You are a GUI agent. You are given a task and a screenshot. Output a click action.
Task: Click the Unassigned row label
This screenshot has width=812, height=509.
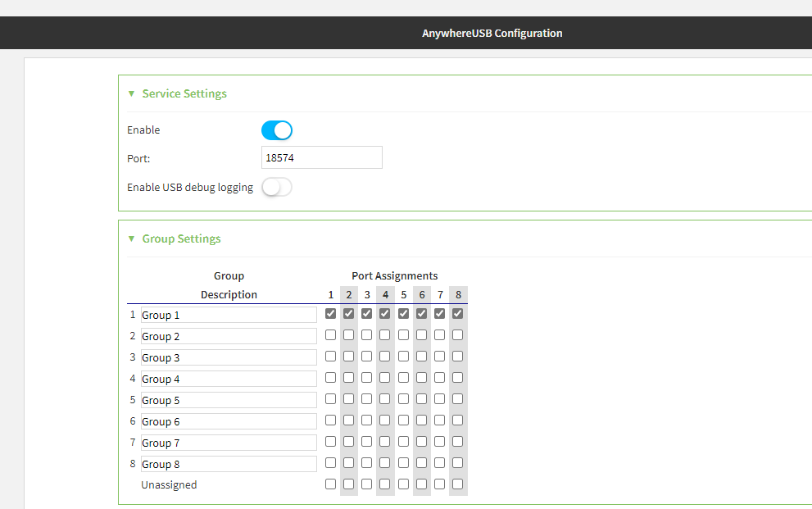point(169,484)
